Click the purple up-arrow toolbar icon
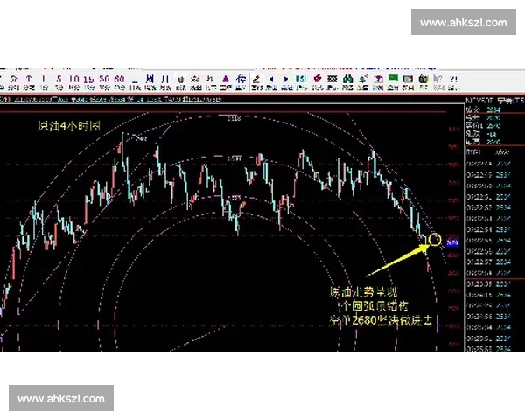The width and height of the screenshot is (525, 420). pos(29,82)
